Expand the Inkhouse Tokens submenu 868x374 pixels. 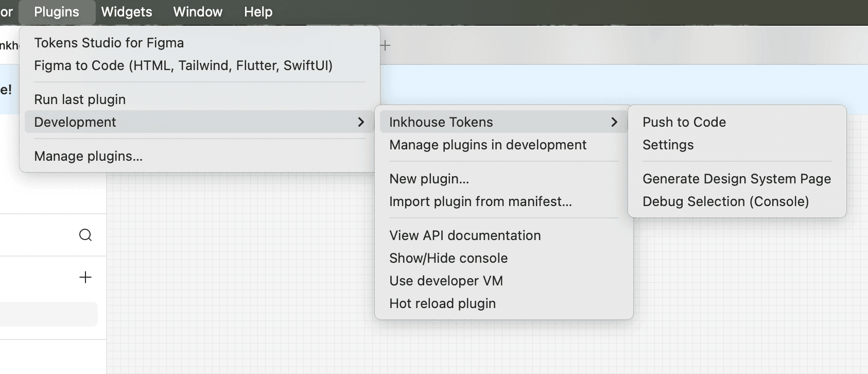click(504, 122)
